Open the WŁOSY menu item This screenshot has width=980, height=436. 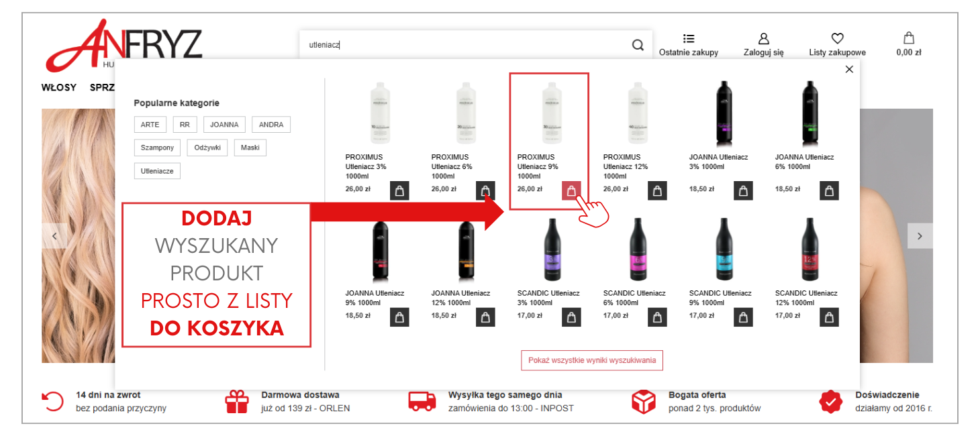pyautogui.click(x=59, y=87)
